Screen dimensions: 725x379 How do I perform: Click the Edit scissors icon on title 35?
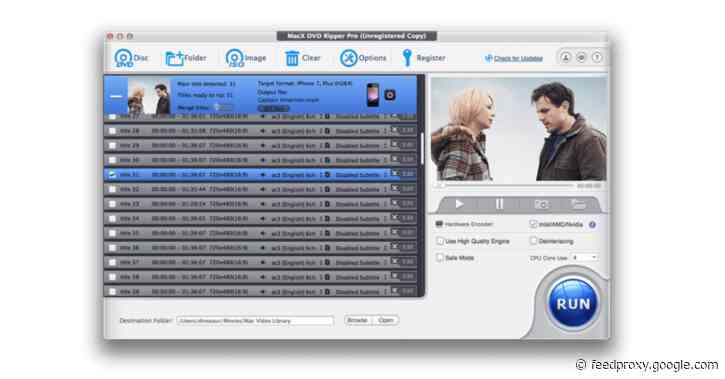pos(395,232)
